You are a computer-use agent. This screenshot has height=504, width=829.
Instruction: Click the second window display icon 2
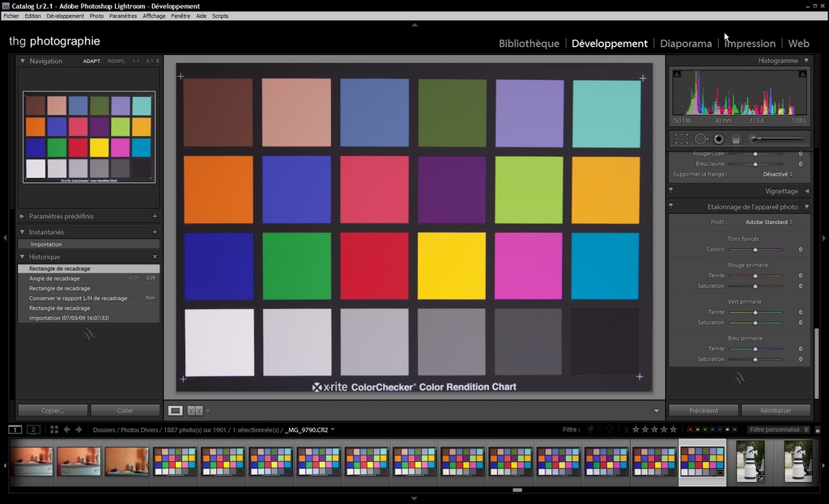(x=33, y=430)
